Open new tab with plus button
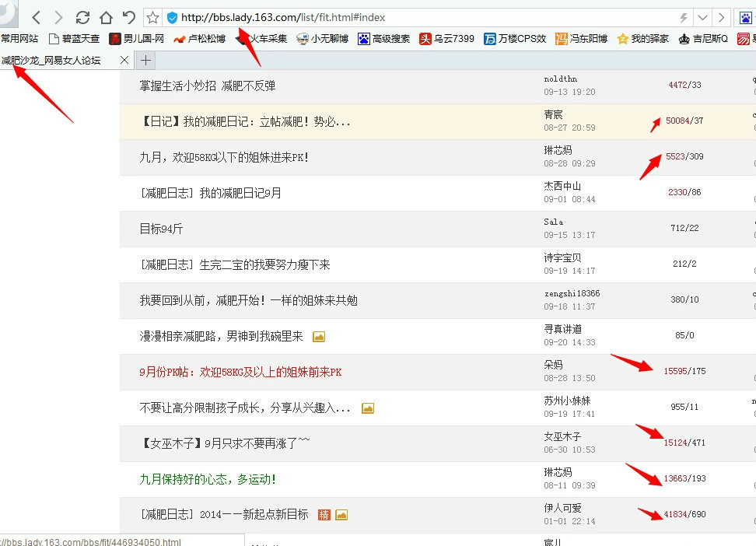The width and height of the screenshot is (756, 546). (x=145, y=60)
